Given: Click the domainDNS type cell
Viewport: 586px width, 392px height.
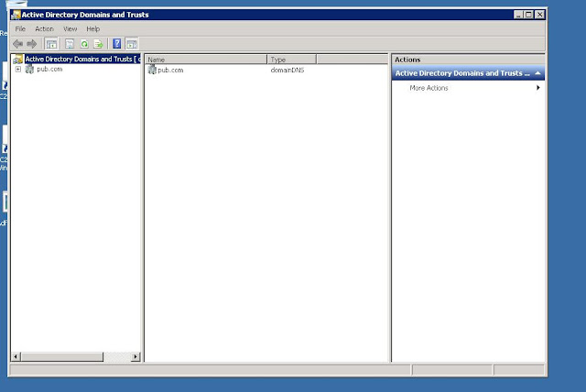Looking at the screenshot, I should (288, 70).
